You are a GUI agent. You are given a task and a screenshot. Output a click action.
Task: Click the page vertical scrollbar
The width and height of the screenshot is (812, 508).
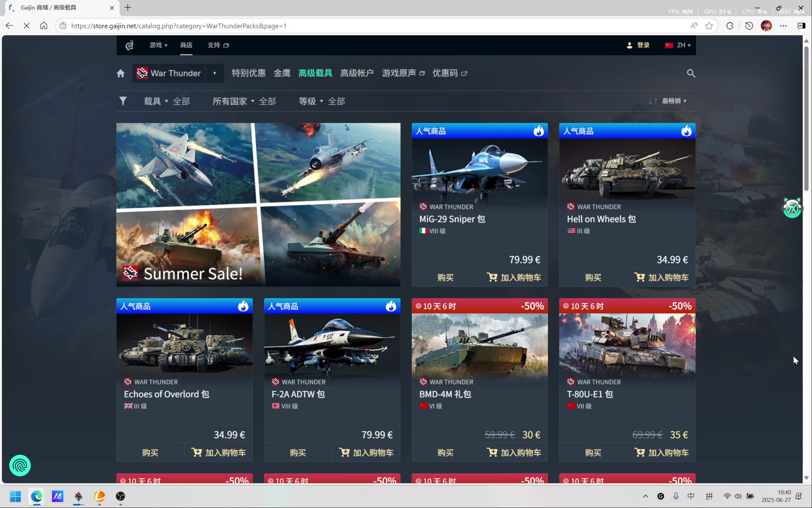[x=806, y=118]
